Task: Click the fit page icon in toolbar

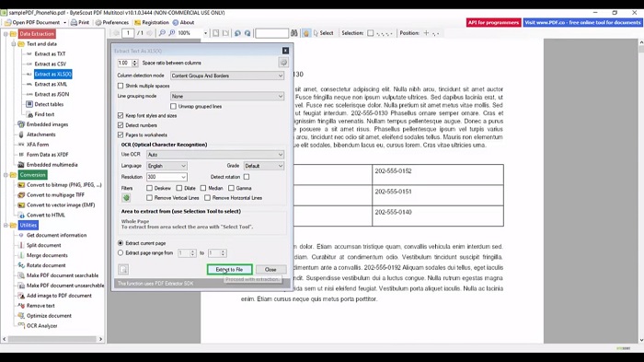Action: [x=216, y=33]
